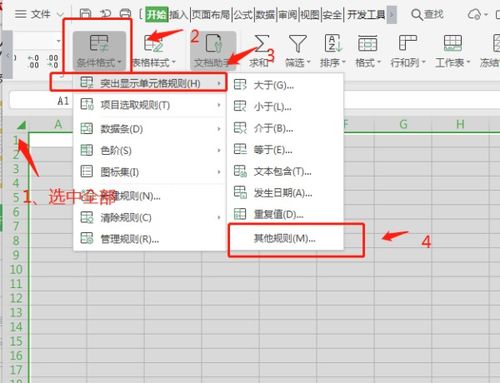Viewport: 500px width, 383px height.
Task: Open the 条件格式 dropdown button
Action: pos(99,51)
